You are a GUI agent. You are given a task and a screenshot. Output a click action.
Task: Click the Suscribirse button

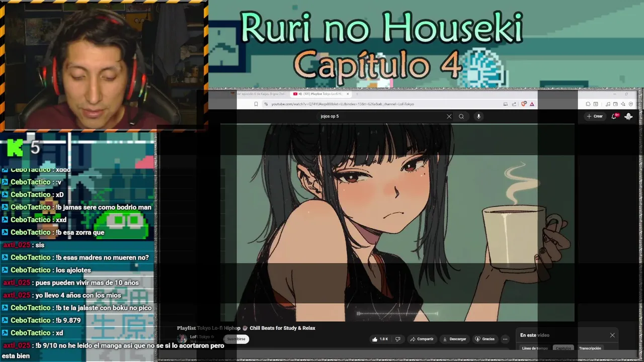[x=236, y=339]
